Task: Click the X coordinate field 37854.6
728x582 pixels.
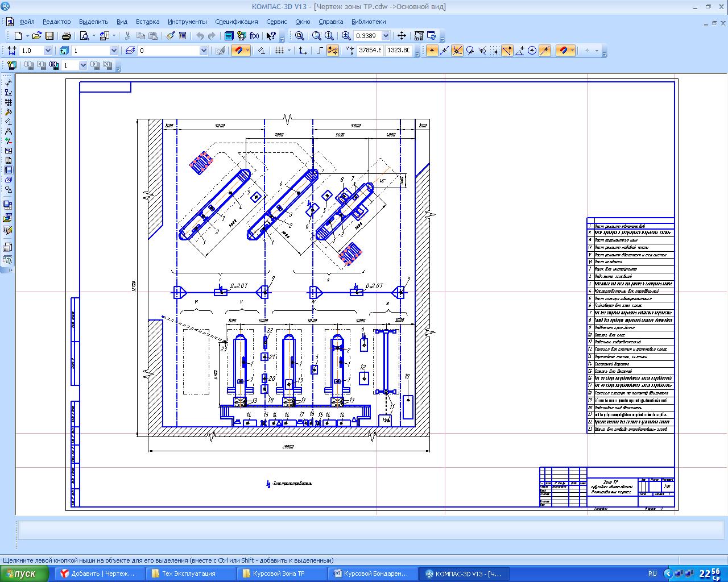Action: [x=370, y=51]
